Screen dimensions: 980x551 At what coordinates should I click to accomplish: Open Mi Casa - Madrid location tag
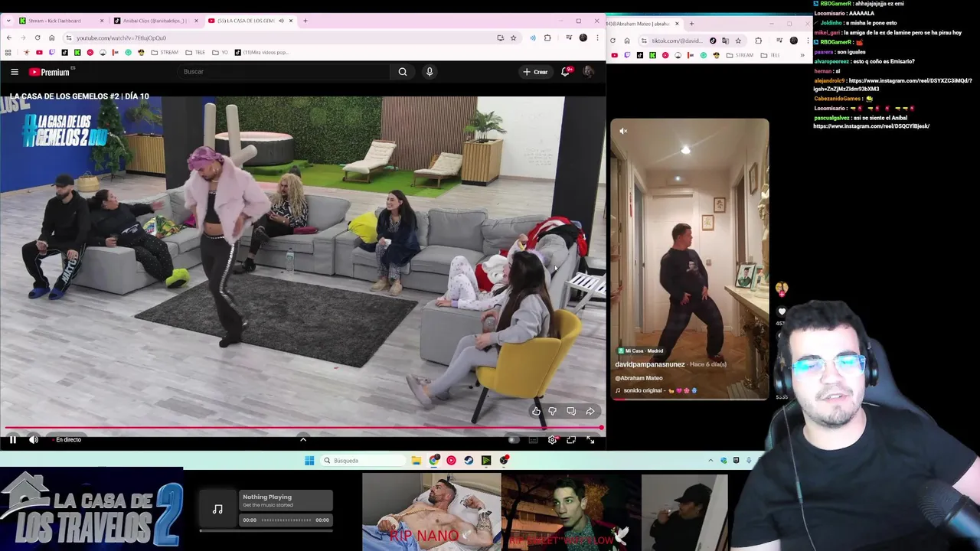pyautogui.click(x=641, y=350)
